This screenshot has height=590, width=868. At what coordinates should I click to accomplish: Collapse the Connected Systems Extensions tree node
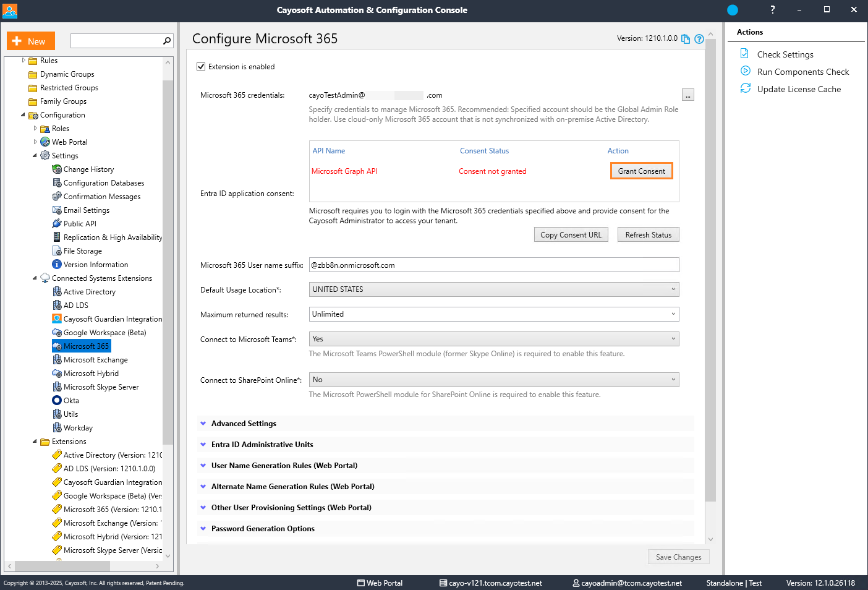point(35,278)
